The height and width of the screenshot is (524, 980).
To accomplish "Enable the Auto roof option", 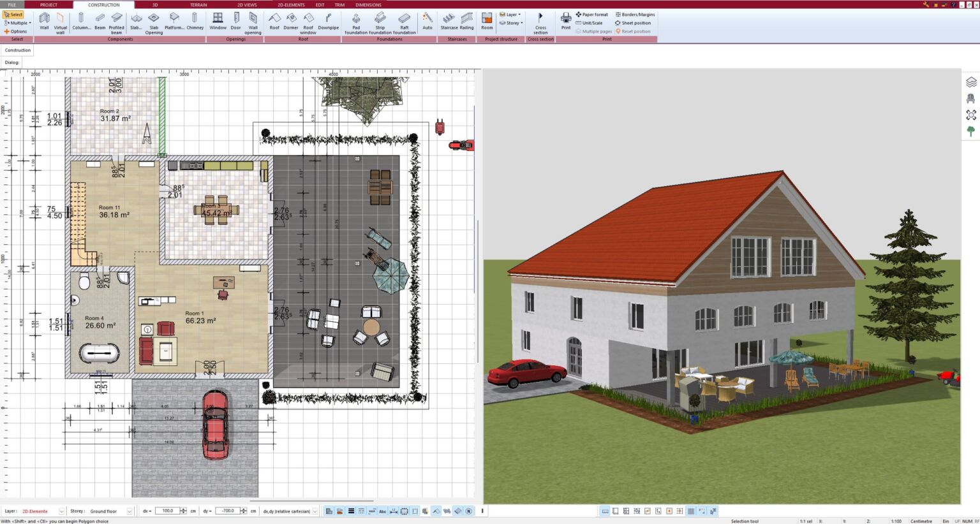I will pos(427,22).
